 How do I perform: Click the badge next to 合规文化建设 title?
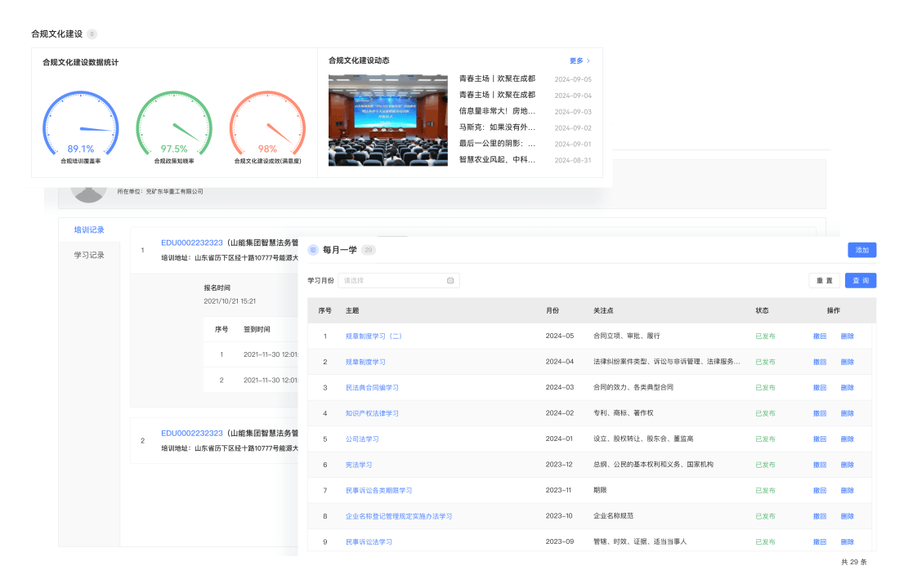[x=92, y=34]
